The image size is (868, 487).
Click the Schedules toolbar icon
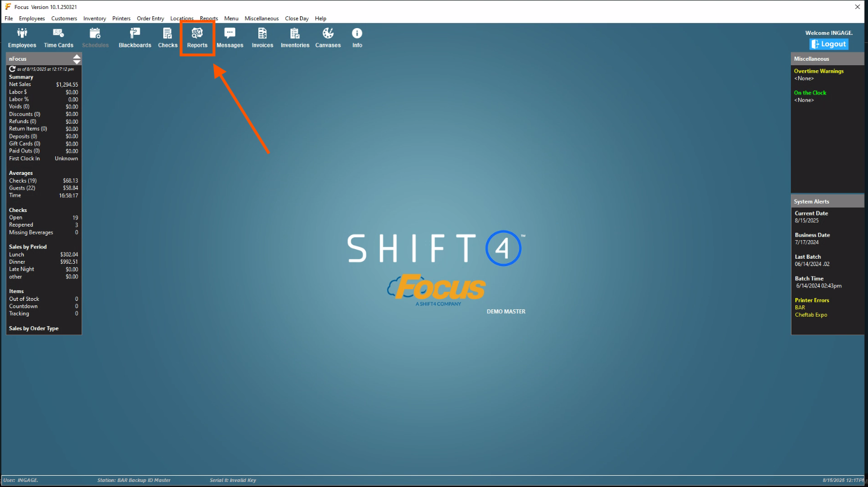pos(95,38)
